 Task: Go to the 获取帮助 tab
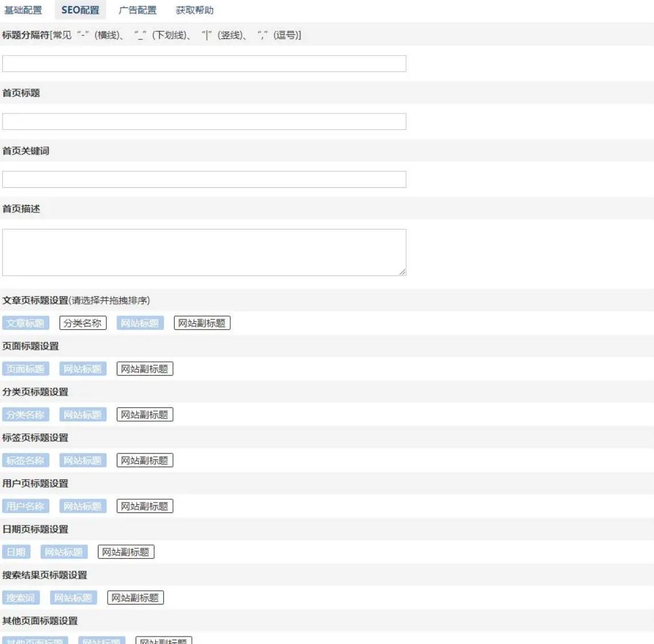[195, 10]
